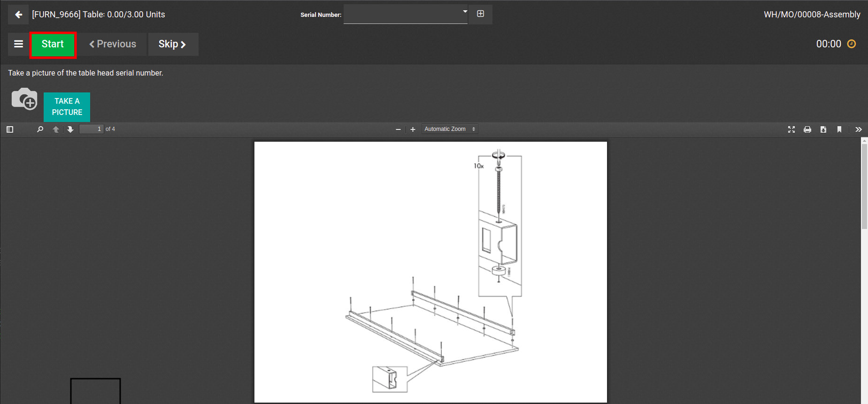
Task: Open the Serial Number dropdown
Action: (x=406, y=14)
